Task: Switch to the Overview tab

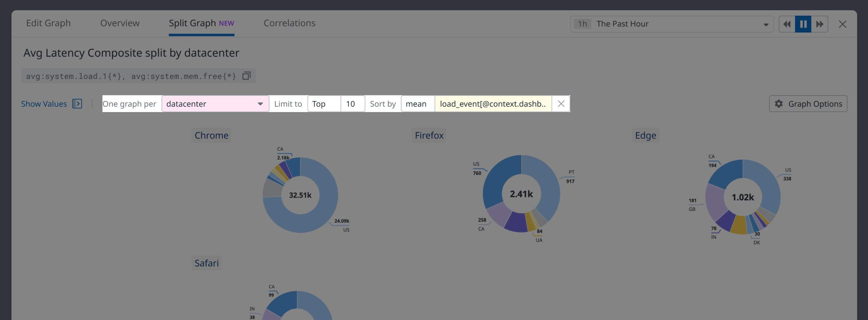Action: point(120,23)
